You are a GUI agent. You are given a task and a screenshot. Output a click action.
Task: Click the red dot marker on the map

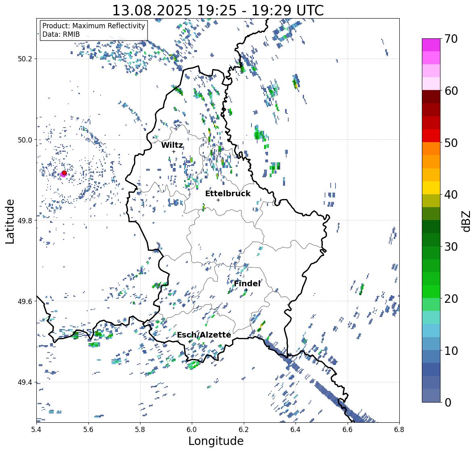[x=64, y=173]
